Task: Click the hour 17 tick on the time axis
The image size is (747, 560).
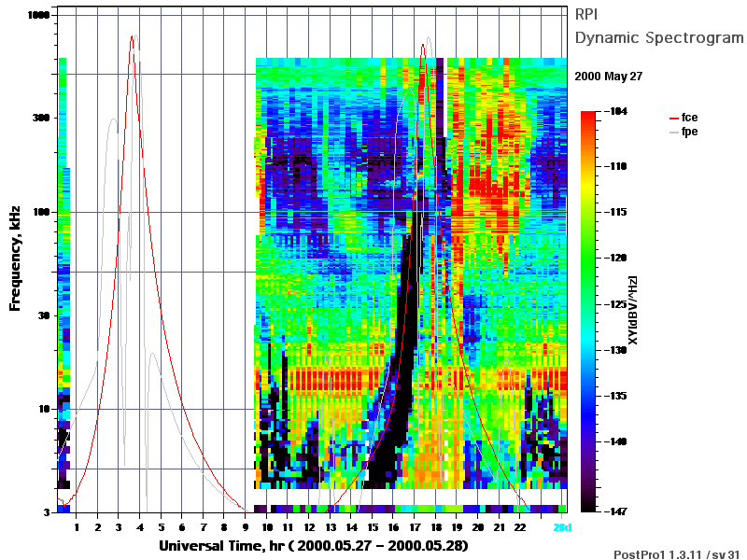Action: (415, 527)
